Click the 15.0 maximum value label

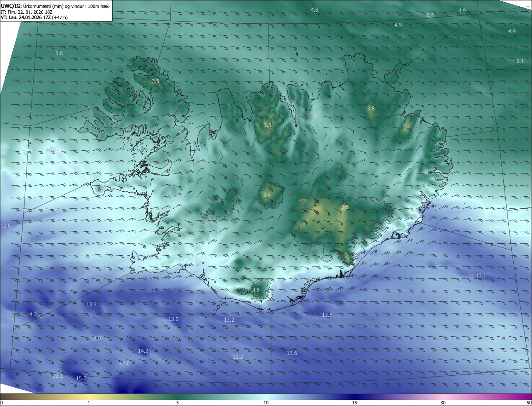(x=81, y=378)
